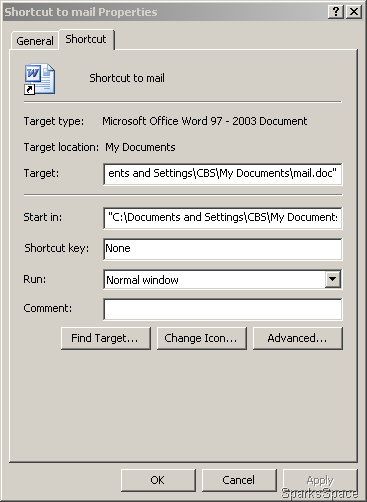
Task: Click the Shortcut key field showing None
Action: click(x=222, y=249)
